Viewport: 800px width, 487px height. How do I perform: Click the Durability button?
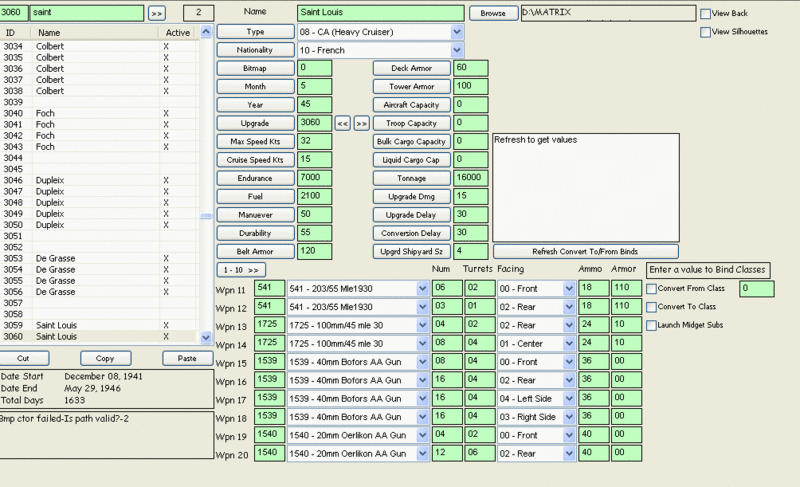(x=256, y=233)
